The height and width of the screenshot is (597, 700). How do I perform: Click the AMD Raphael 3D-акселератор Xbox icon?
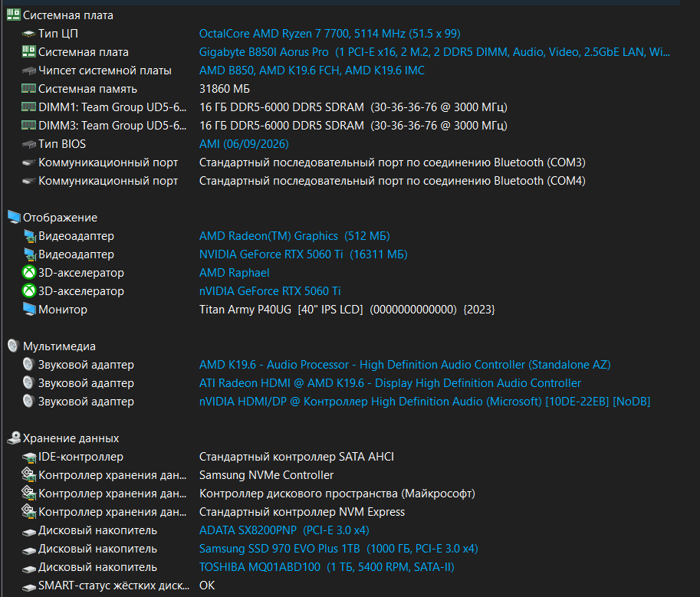point(29,272)
